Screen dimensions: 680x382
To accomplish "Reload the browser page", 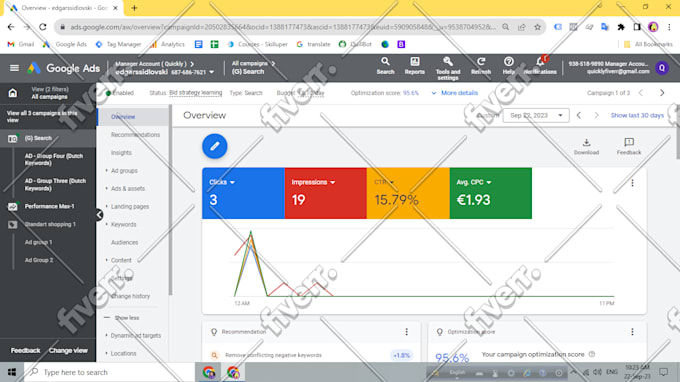I will 42,27.
